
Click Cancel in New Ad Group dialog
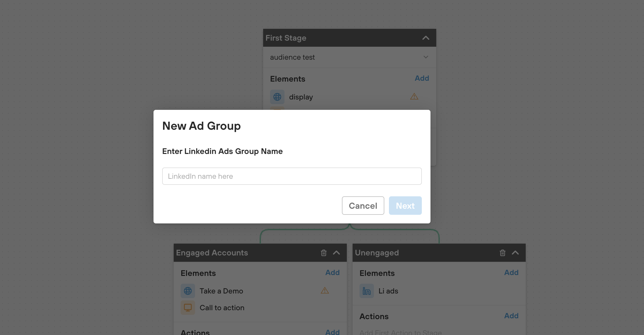click(x=363, y=206)
